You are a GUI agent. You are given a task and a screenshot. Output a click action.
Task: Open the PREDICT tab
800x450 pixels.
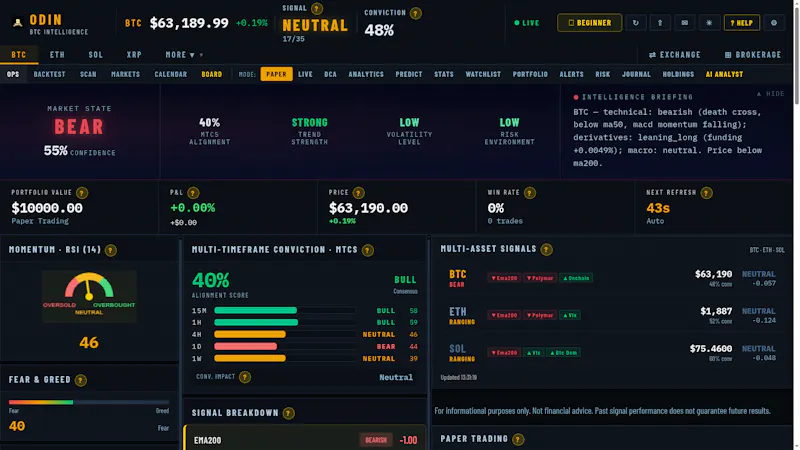(x=409, y=74)
